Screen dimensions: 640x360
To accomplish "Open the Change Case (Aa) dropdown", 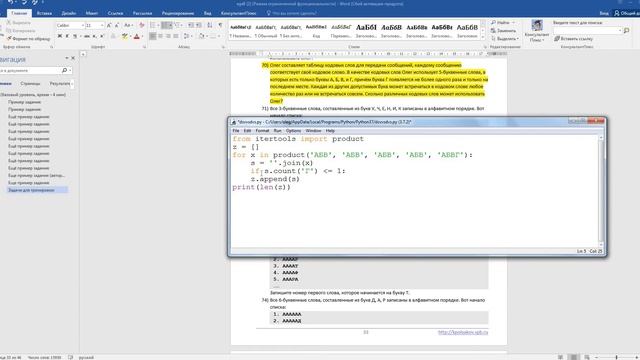I will point(128,25).
